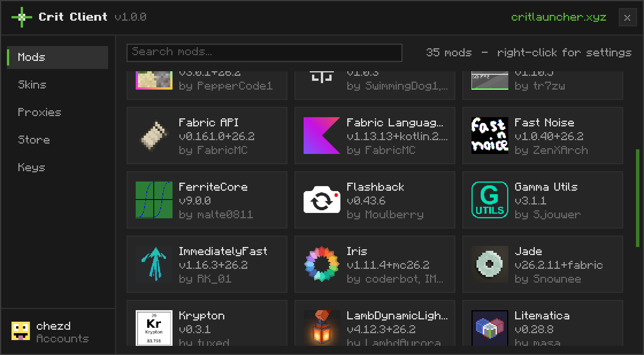Click the green mod list scrollbar
This screenshot has height=355, width=644.
coord(638,198)
